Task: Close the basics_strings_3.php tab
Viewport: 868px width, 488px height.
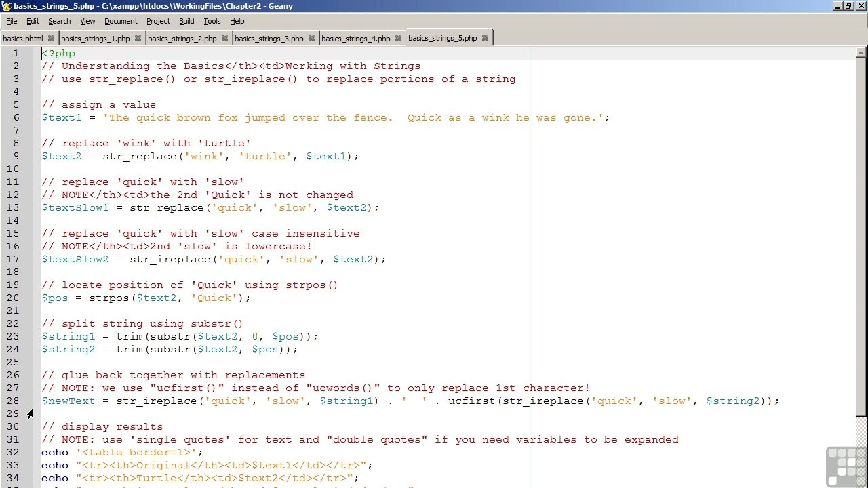Action: (x=311, y=39)
